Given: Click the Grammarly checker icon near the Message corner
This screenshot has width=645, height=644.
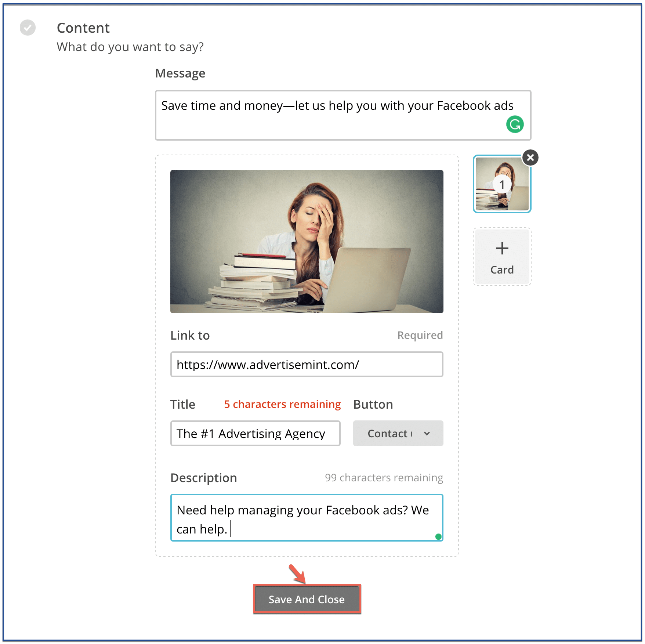Looking at the screenshot, I should [515, 125].
